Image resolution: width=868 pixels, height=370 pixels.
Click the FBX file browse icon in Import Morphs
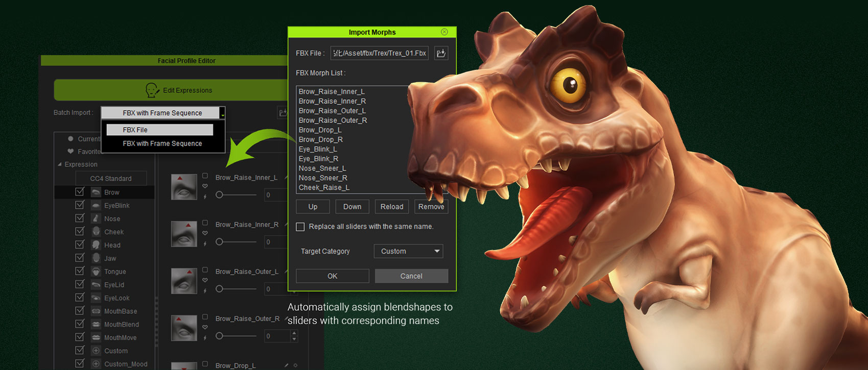pos(441,53)
